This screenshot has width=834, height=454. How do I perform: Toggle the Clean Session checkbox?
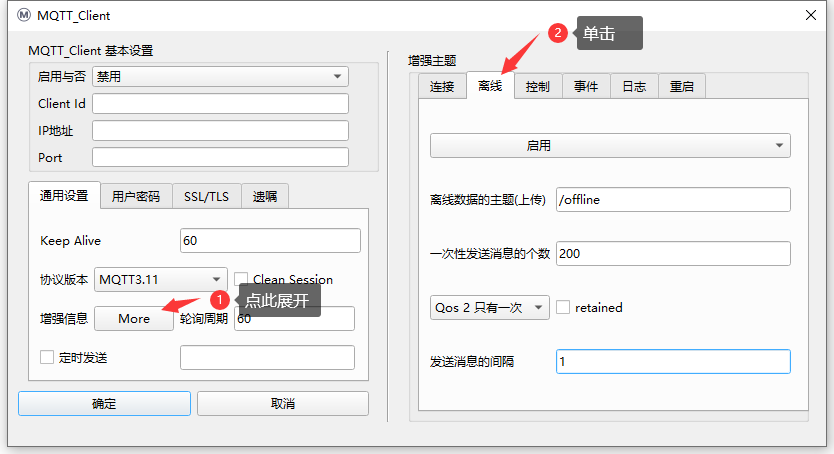pyautogui.click(x=241, y=279)
